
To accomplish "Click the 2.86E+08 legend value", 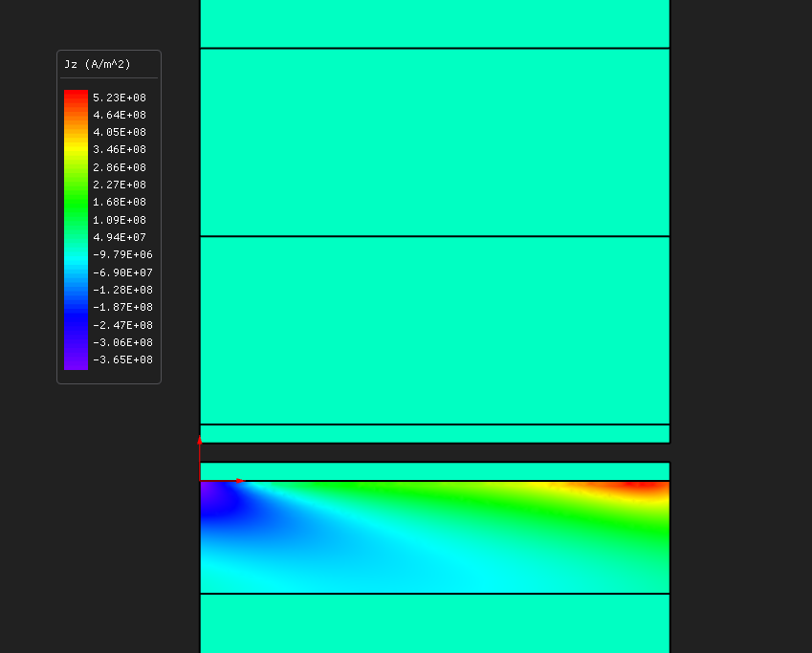I will 120,167.
